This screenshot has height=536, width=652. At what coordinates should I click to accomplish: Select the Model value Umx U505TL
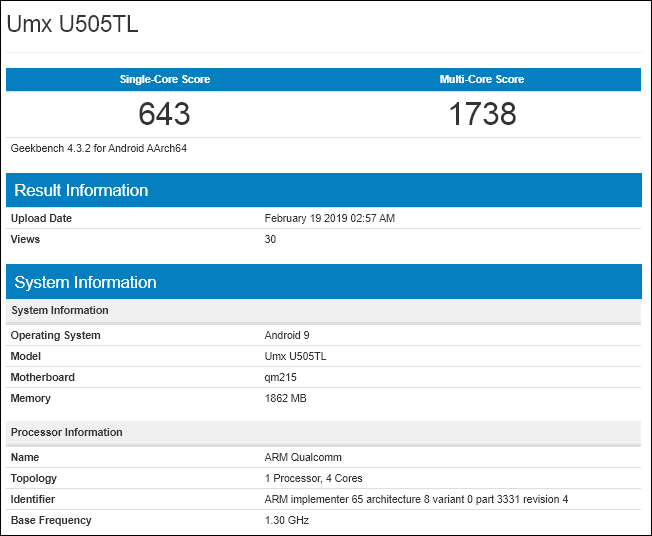[295, 356]
